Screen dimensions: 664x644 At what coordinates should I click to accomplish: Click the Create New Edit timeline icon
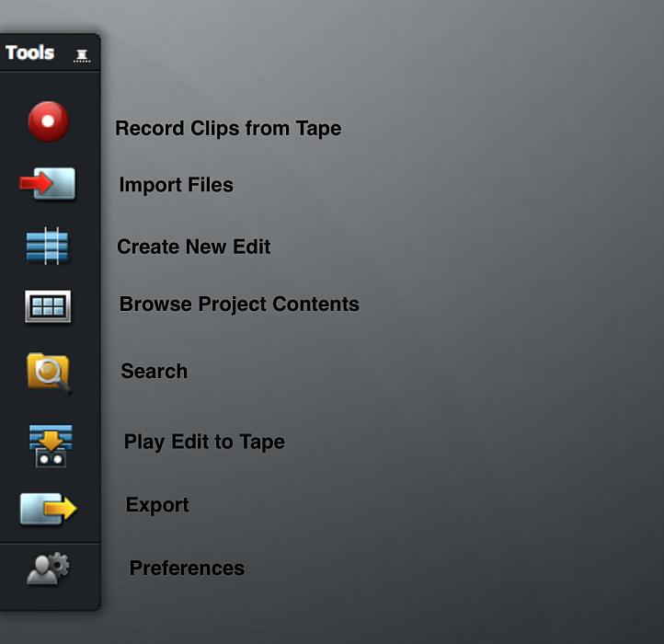point(48,247)
